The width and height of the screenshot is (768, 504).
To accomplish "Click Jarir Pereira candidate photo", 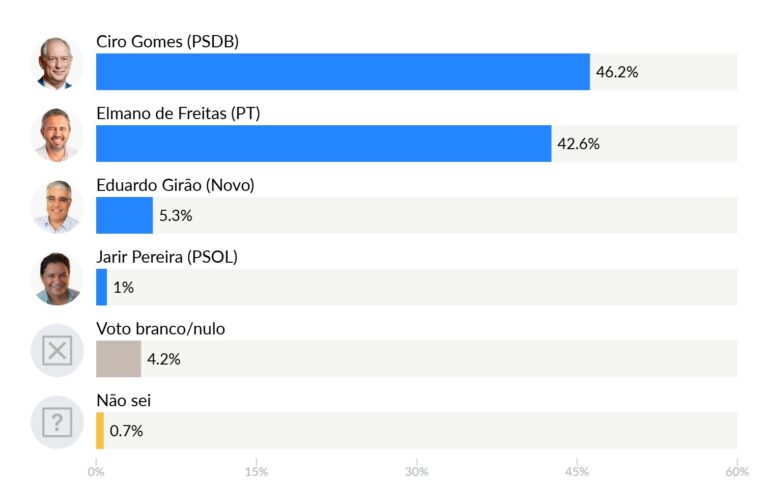I will [x=57, y=279].
